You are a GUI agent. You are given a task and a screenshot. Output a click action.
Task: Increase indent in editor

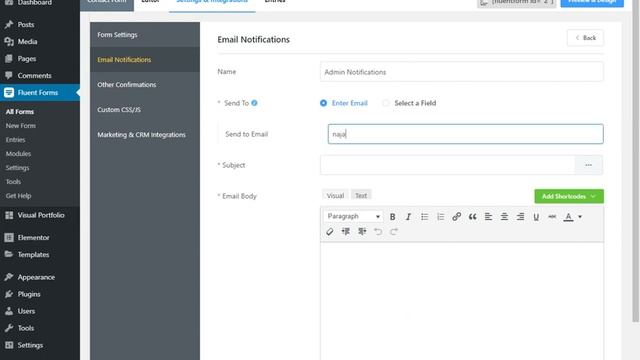point(362,232)
